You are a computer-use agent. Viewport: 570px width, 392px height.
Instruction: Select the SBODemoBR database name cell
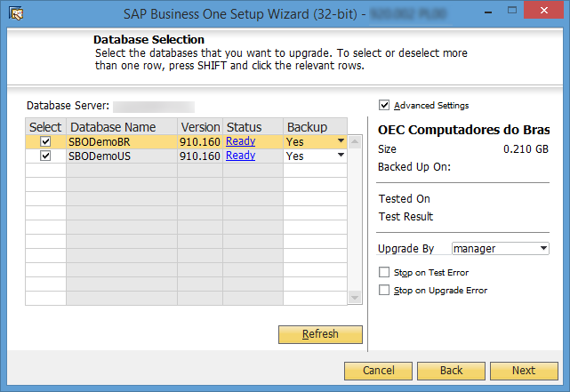tap(122, 141)
